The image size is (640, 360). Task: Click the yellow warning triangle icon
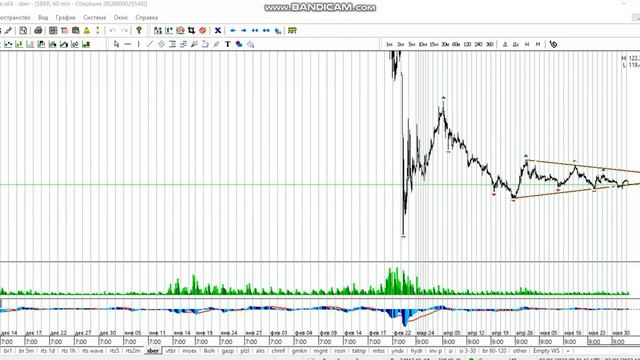[87, 31]
